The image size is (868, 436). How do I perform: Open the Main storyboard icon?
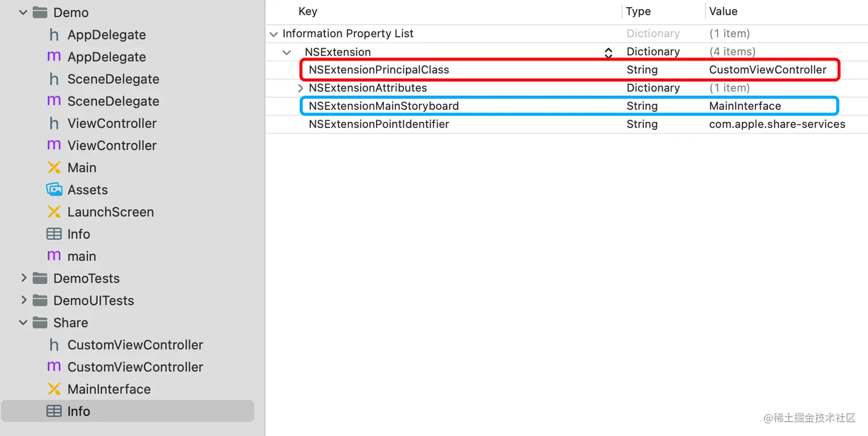click(54, 168)
